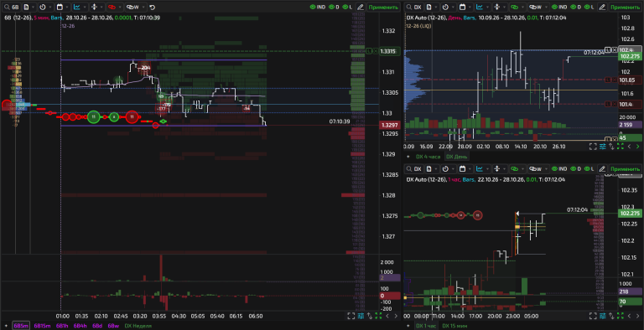Open calendar icon in DX daily chart toolbar
Screen dimensions: 644x330
[462, 7]
